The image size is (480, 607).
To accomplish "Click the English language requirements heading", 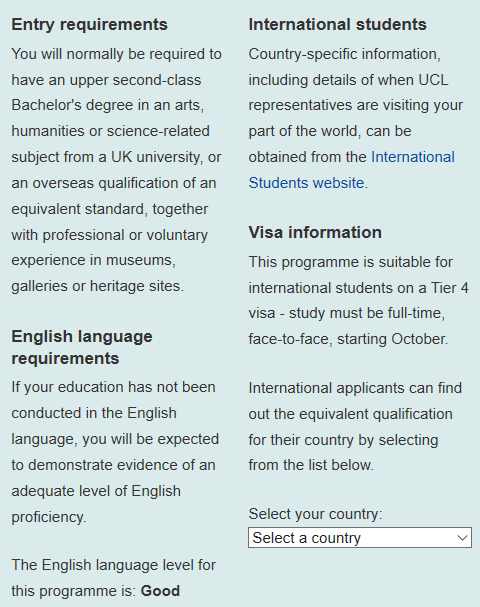I will pyautogui.click(x=82, y=347).
